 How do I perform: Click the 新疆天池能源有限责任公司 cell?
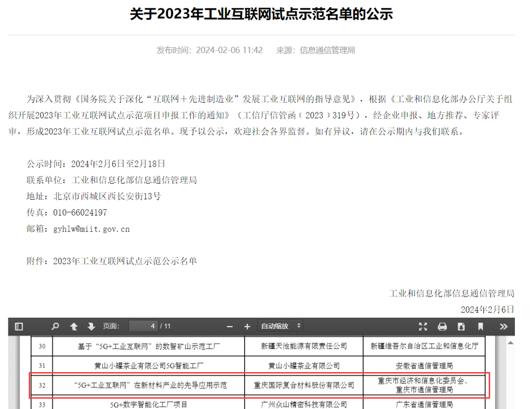point(304,346)
